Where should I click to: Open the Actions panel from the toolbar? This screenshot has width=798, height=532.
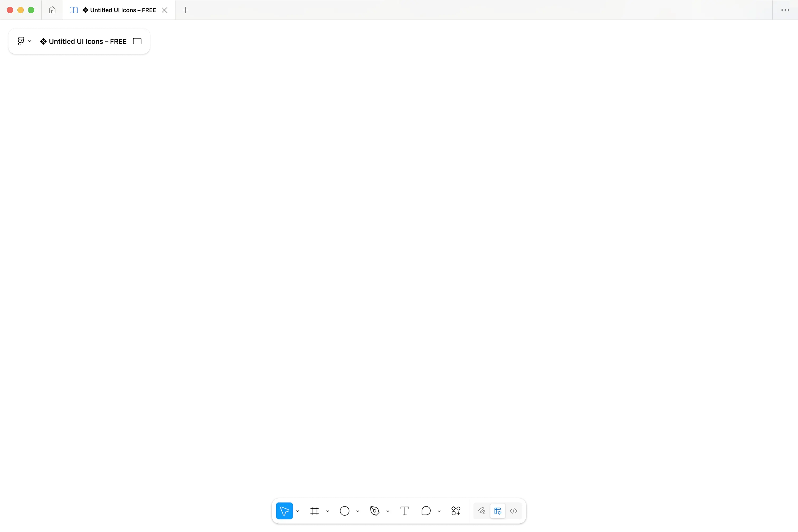point(456,511)
